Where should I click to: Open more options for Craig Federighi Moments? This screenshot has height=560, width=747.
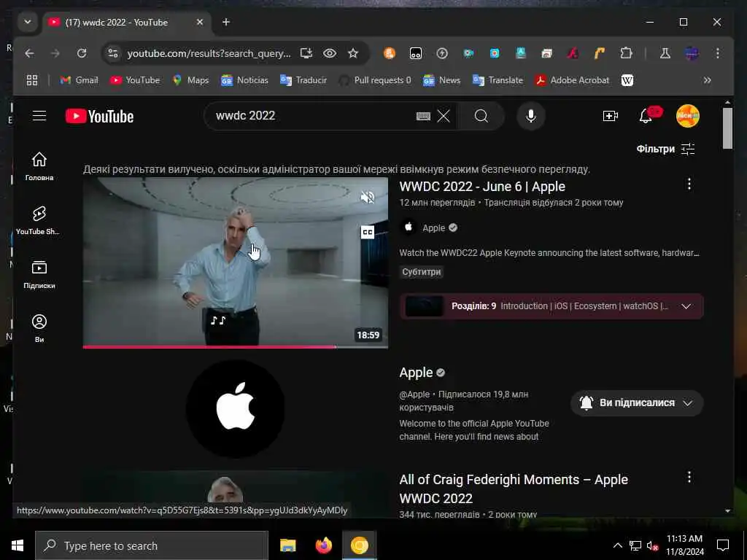pyautogui.click(x=689, y=477)
